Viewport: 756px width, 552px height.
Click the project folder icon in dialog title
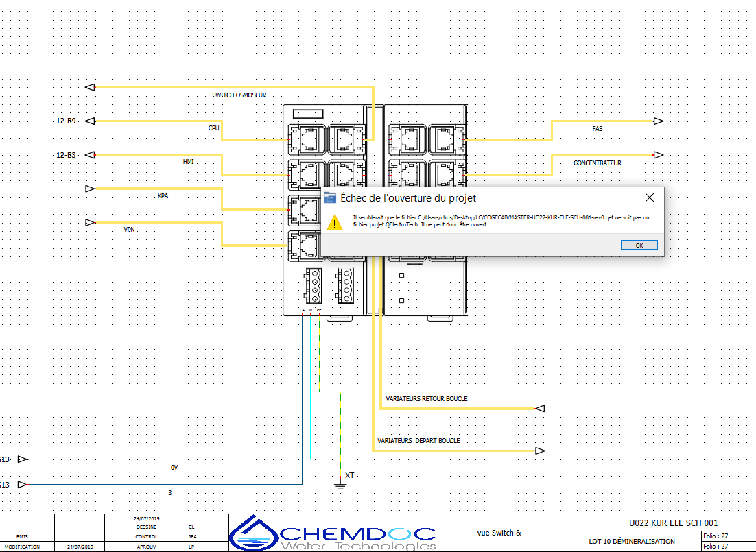(x=330, y=197)
